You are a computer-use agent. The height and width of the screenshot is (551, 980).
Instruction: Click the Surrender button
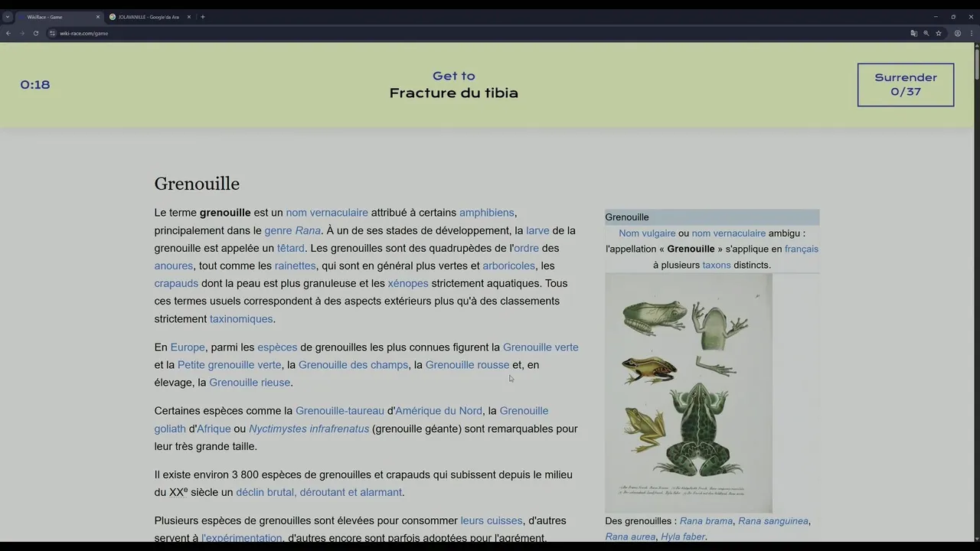[906, 84]
